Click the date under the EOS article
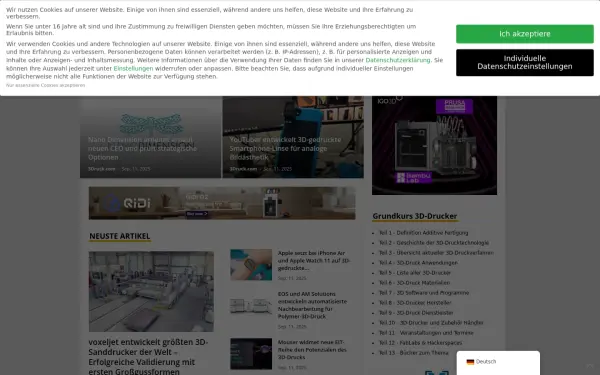The height and width of the screenshot is (375, 600). [x=292, y=326]
